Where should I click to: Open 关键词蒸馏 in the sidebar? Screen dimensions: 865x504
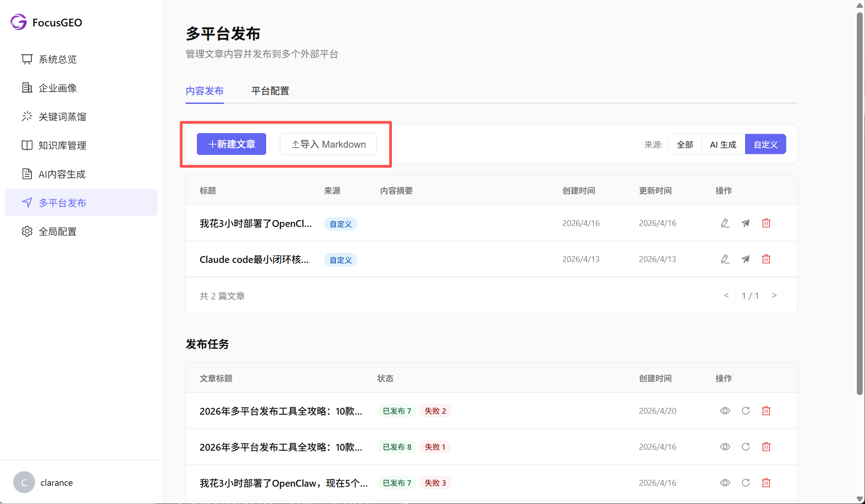click(81, 117)
